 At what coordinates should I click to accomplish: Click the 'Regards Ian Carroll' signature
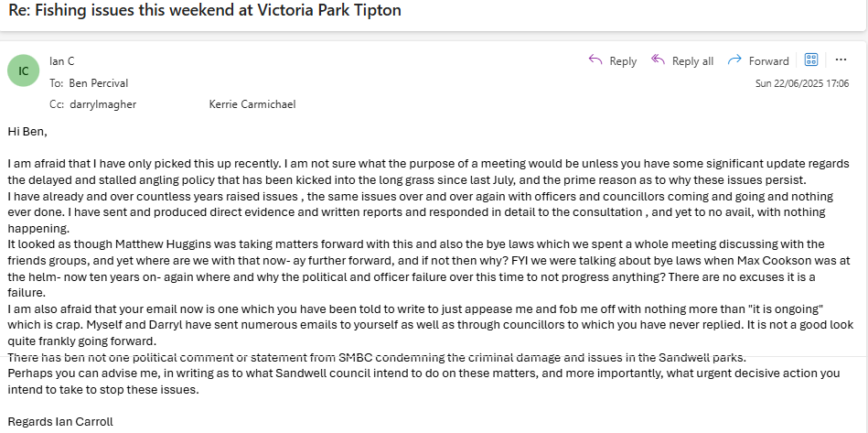pos(60,422)
